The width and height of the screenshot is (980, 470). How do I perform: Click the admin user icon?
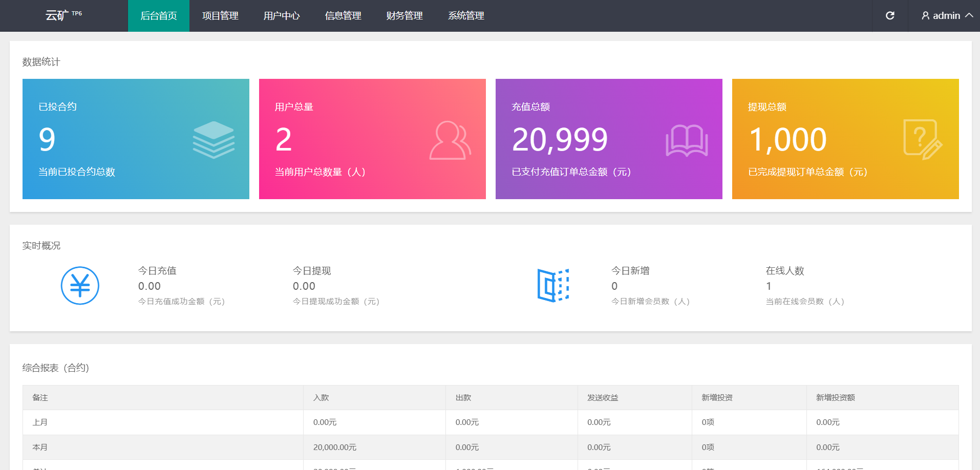click(x=925, y=16)
